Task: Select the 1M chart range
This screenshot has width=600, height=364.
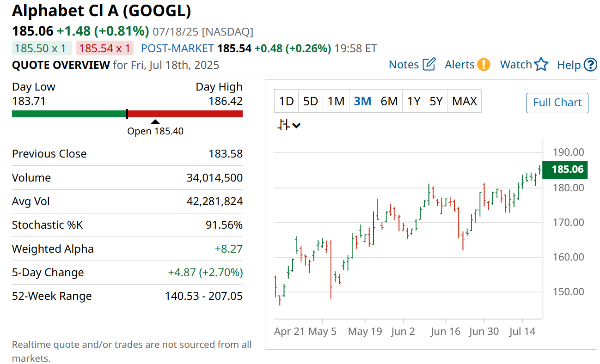Action: (336, 101)
